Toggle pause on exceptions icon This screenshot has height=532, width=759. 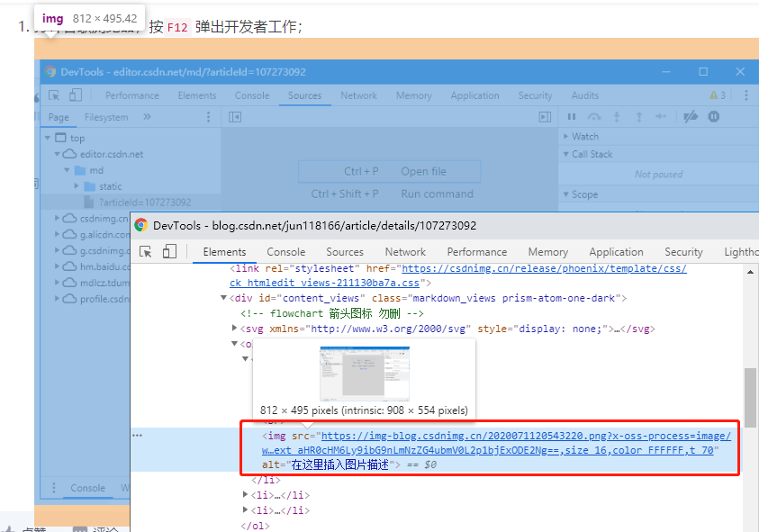(713, 117)
